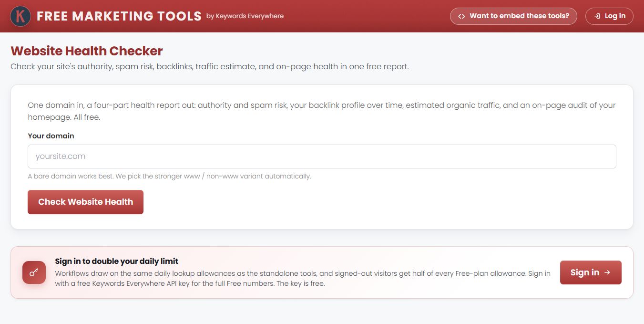Click the 'Workflows draw on the same' paragraph
644x324 pixels.
coord(303,279)
